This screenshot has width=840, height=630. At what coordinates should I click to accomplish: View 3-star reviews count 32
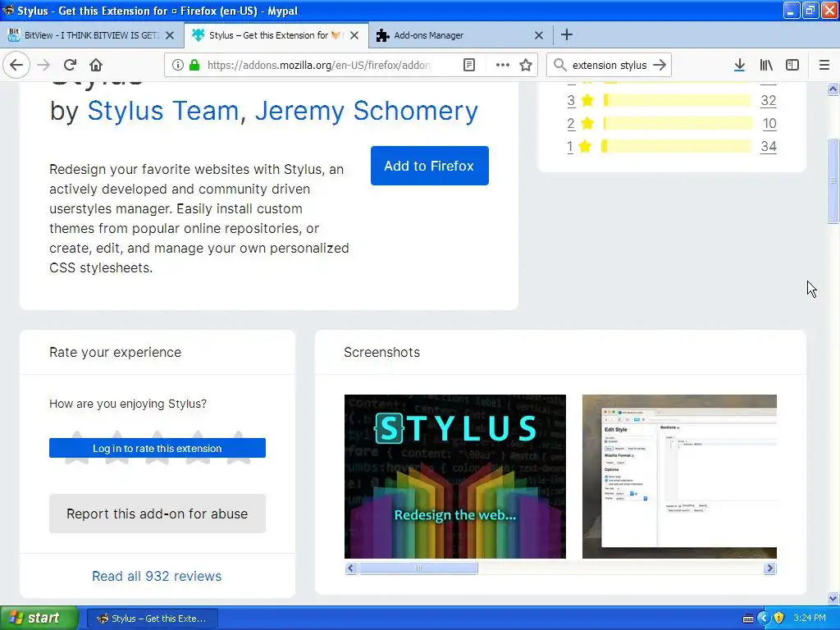[768, 100]
